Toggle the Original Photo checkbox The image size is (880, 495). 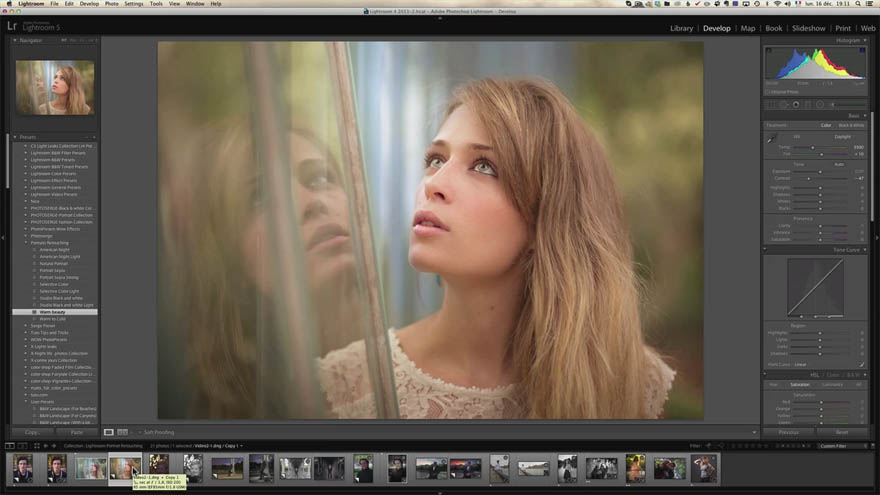767,91
